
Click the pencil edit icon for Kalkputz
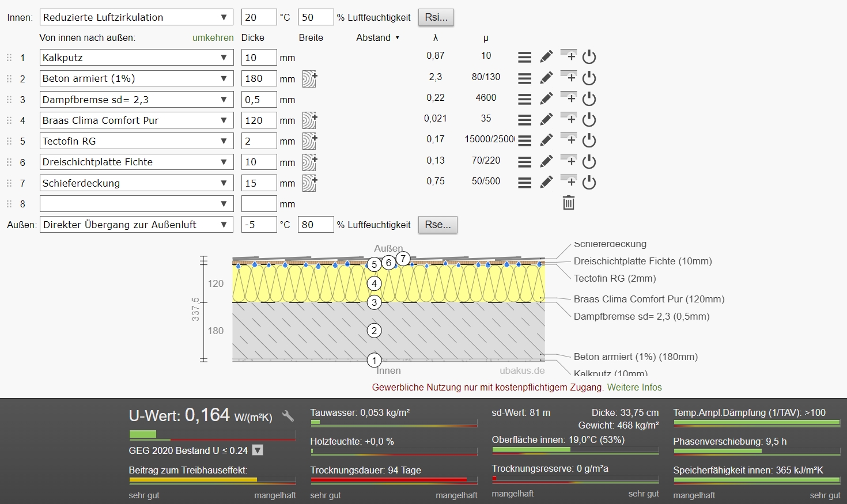(546, 56)
